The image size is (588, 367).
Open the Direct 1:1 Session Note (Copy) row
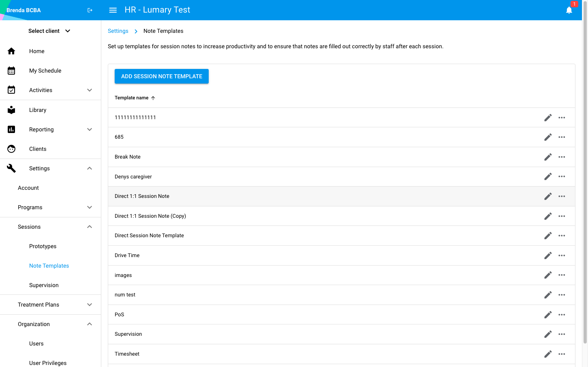(342, 216)
